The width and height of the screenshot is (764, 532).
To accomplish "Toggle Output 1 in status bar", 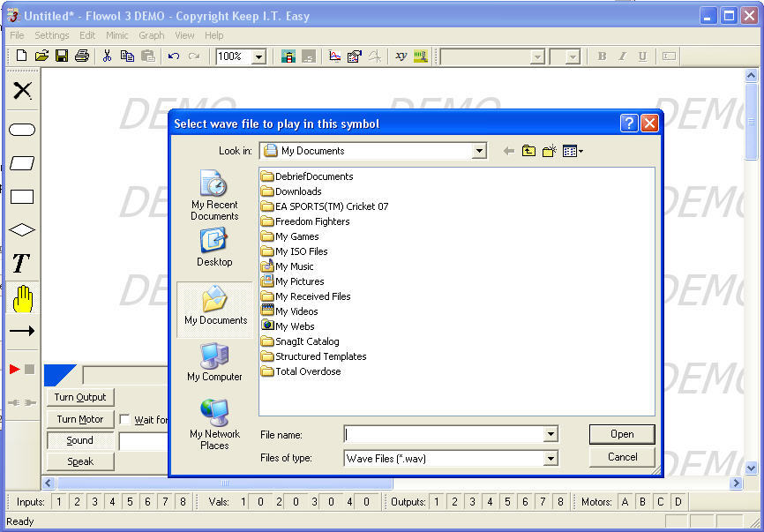I will [x=437, y=501].
